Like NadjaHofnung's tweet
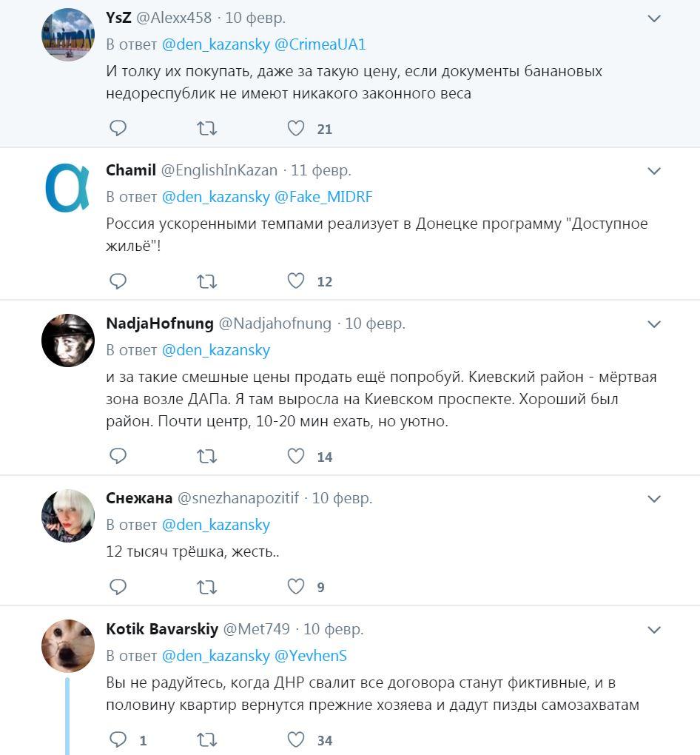Screen dimensions: 700x755 click(x=295, y=457)
